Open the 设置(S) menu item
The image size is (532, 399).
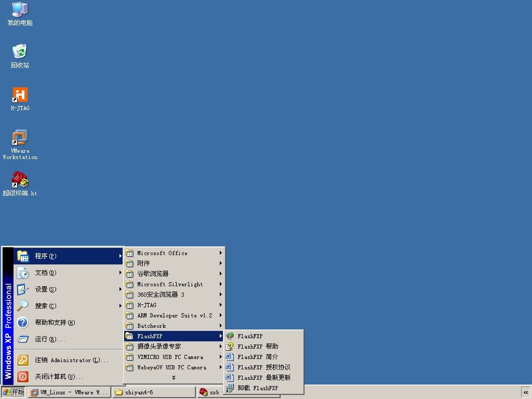pos(69,289)
